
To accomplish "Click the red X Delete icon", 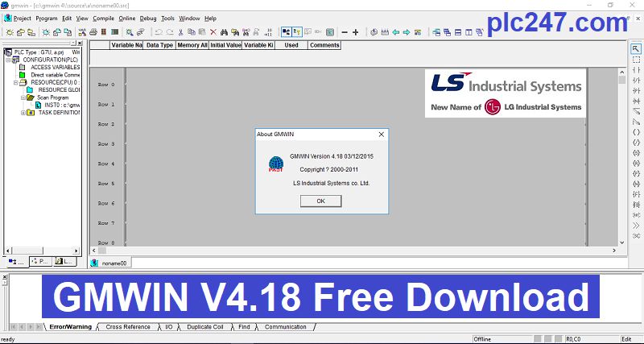I will tap(213, 32).
